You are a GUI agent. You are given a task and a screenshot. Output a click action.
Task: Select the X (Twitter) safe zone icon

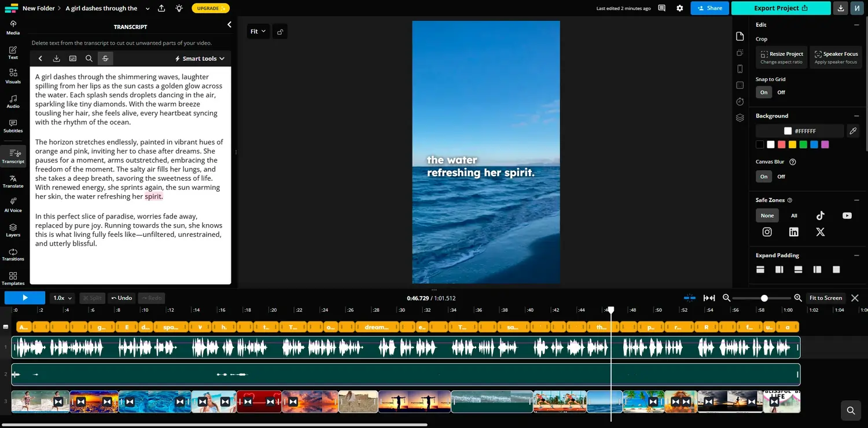coord(820,232)
